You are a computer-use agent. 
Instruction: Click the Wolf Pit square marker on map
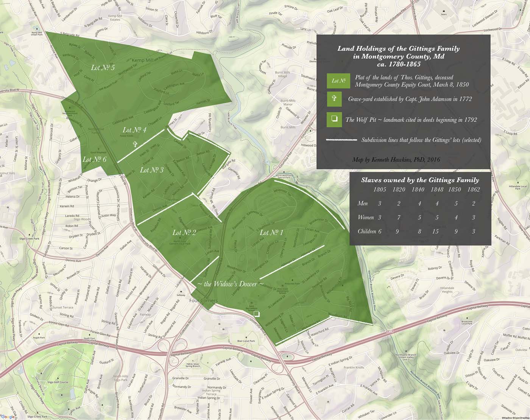pos(257,314)
